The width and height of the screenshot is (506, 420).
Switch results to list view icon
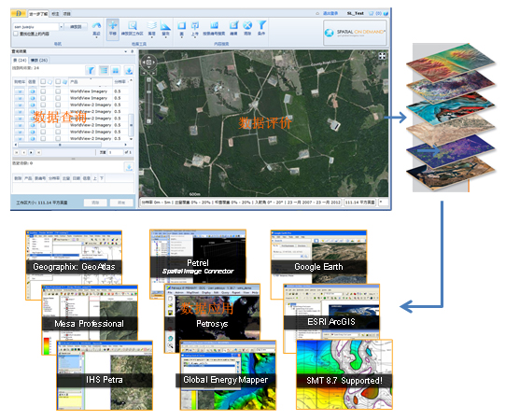[x=104, y=70]
